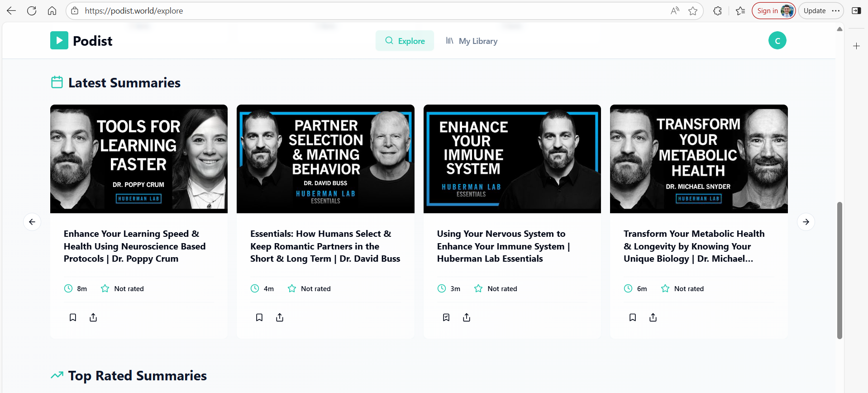Bookmark the Dr. David Buss summary
The height and width of the screenshot is (393, 868).
[x=259, y=317]
